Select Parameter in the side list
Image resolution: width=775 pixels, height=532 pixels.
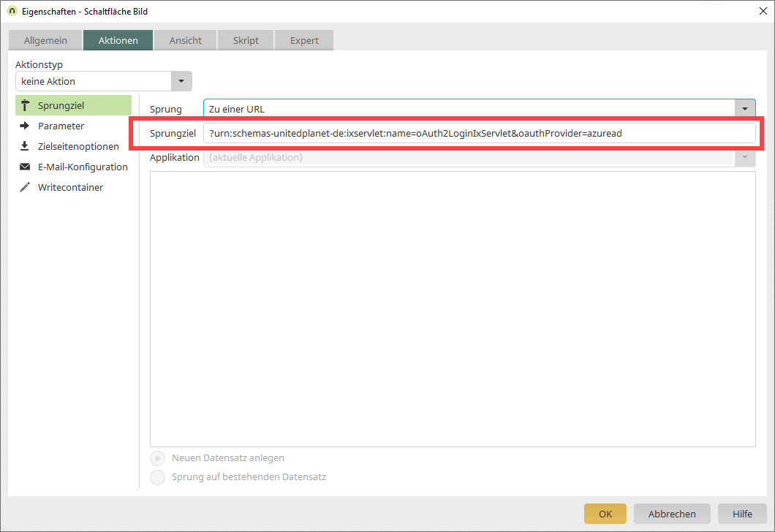tap(74, 126)
